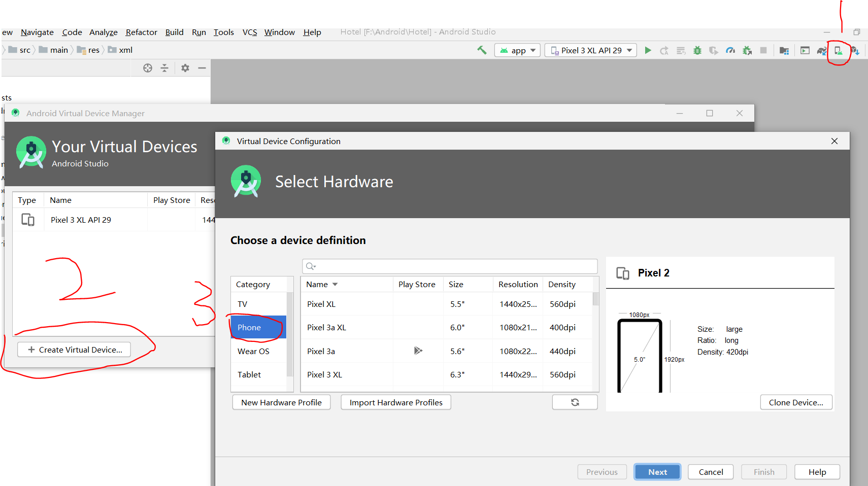Screen dimensions: 868x486
Task: Click the refresh device list button
Action: coord(575,402)
